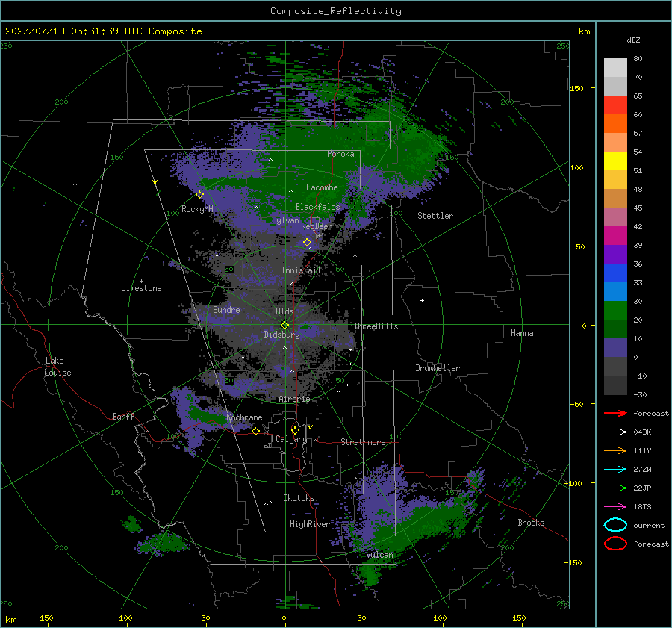Image resolution: width=672 pixels, height=628 pixels.
Task: Click the Banff label
Action: coord(123,416)
